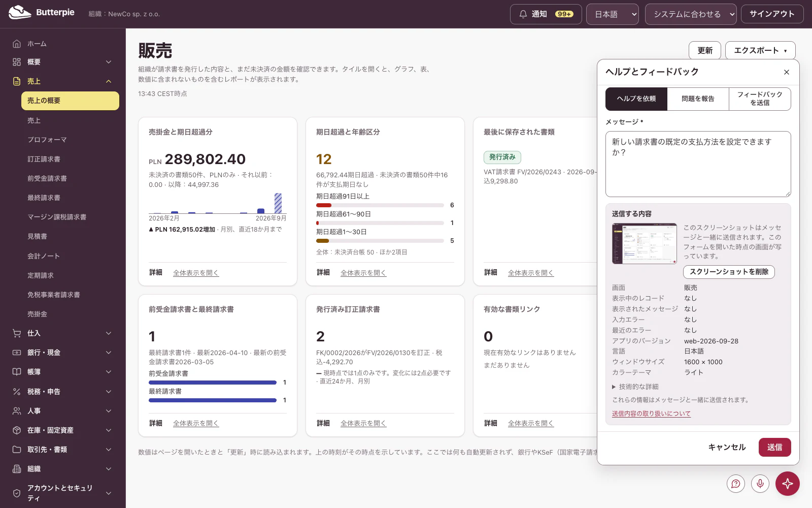The image size is (812, 508).
Task: Close the ヘルプとフィードバック panel
Action: pyautogui.click(x=787, y=72)
